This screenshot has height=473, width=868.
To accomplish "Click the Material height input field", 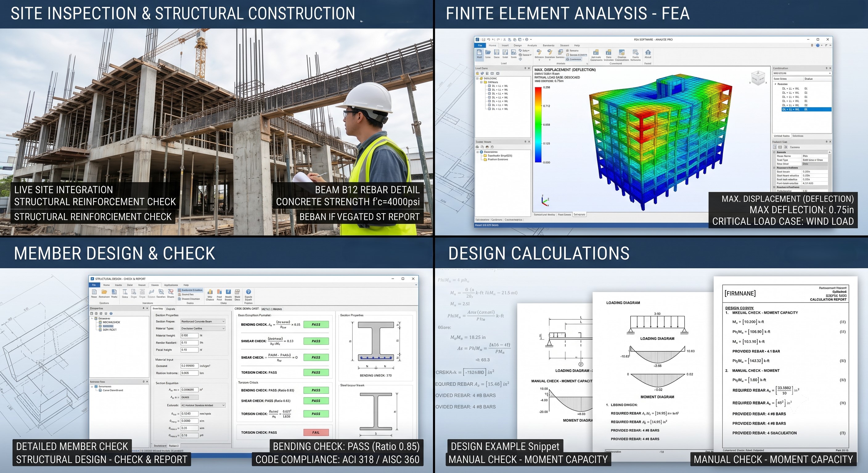I will pyautogui.click(x=189, y=336).
